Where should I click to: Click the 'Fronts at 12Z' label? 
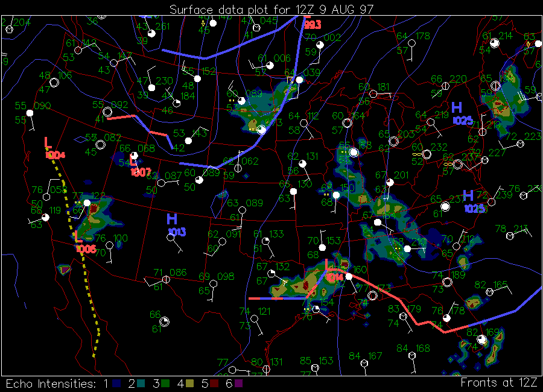pyautogui.click(x=498, y=382)
